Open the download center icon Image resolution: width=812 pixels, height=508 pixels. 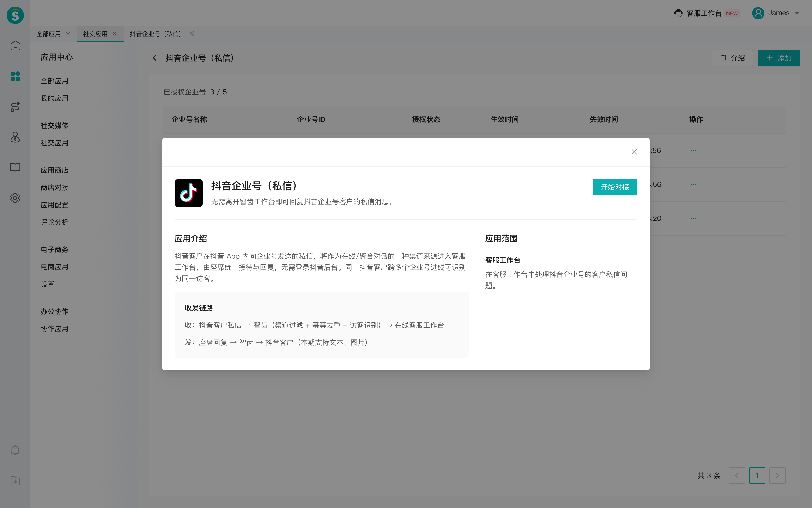(15, 481)
